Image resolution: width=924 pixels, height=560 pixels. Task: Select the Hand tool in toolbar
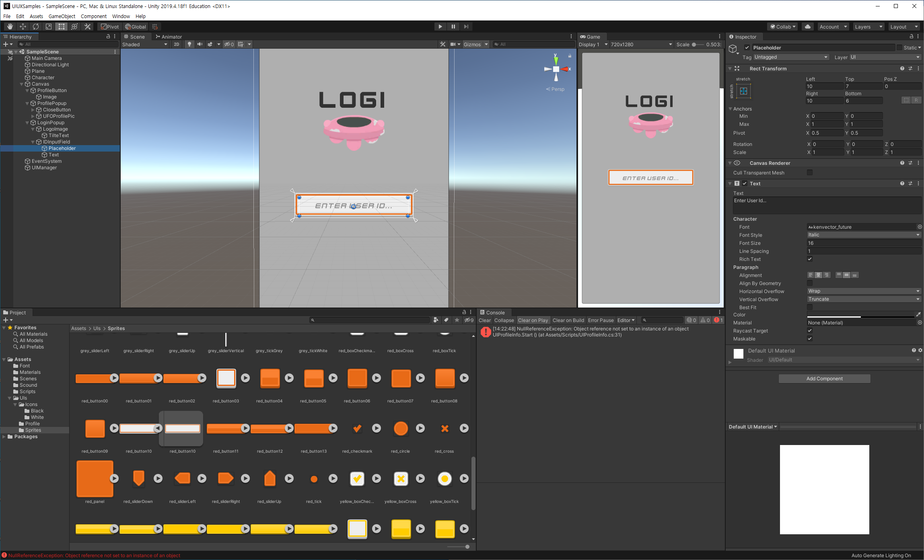10,27
